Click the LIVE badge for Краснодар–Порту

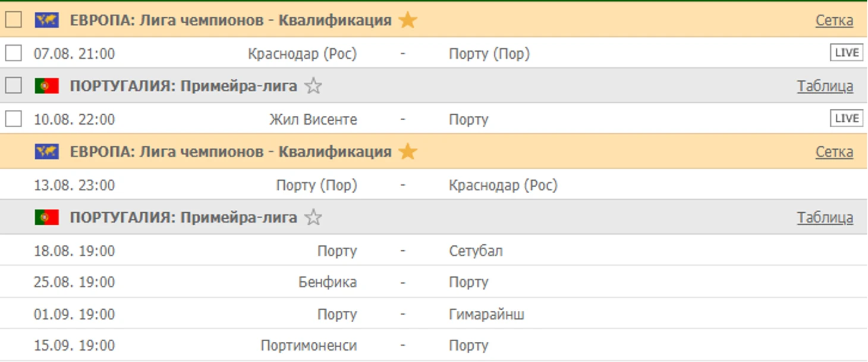click(x=846, y=53)
